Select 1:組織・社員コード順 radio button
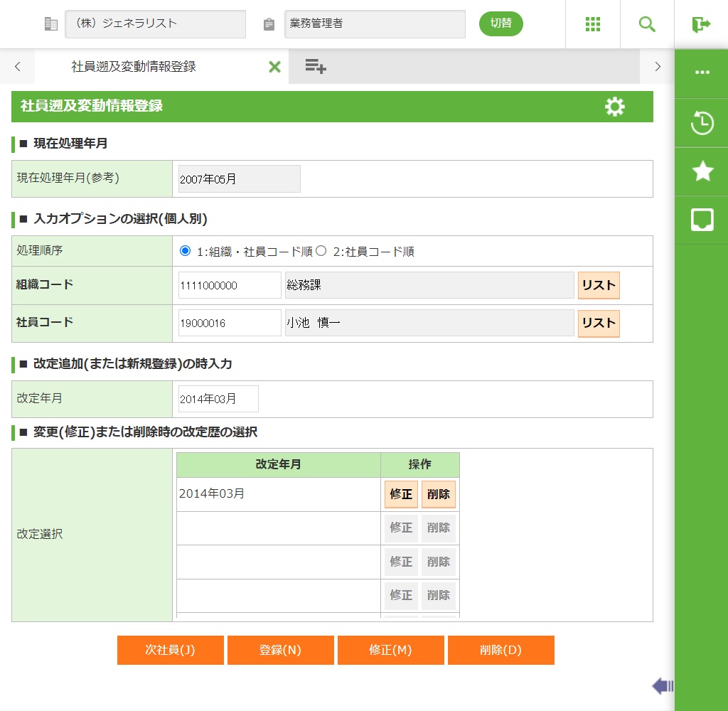 tap(186, 251)
